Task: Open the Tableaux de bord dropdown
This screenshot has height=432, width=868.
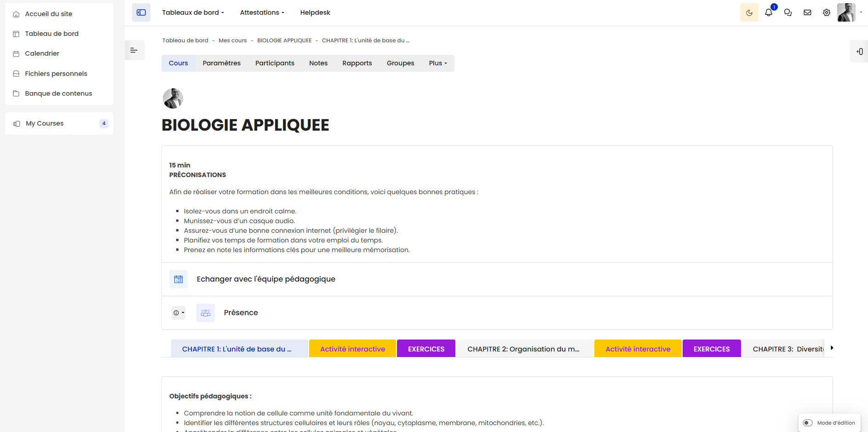Action: [x=193, y=12]
